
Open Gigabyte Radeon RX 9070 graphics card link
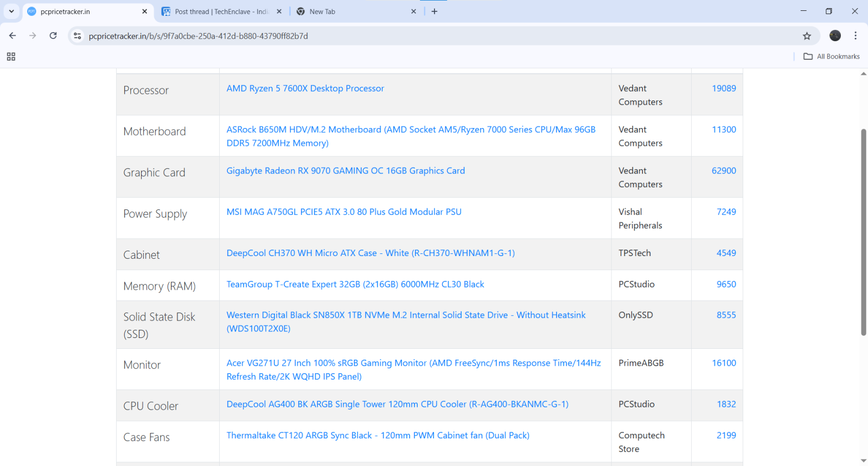[x=346, y=171]
